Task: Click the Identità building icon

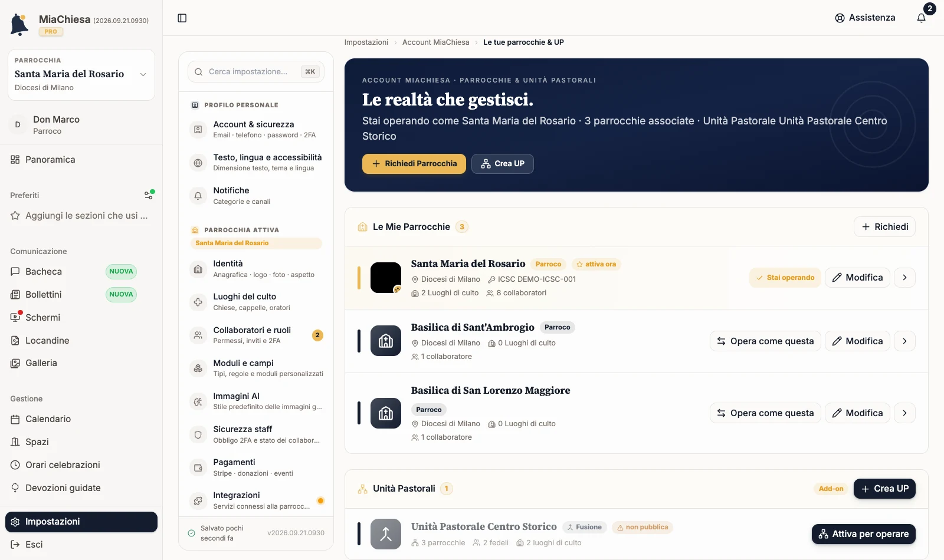Action: [x=198, y=269]
